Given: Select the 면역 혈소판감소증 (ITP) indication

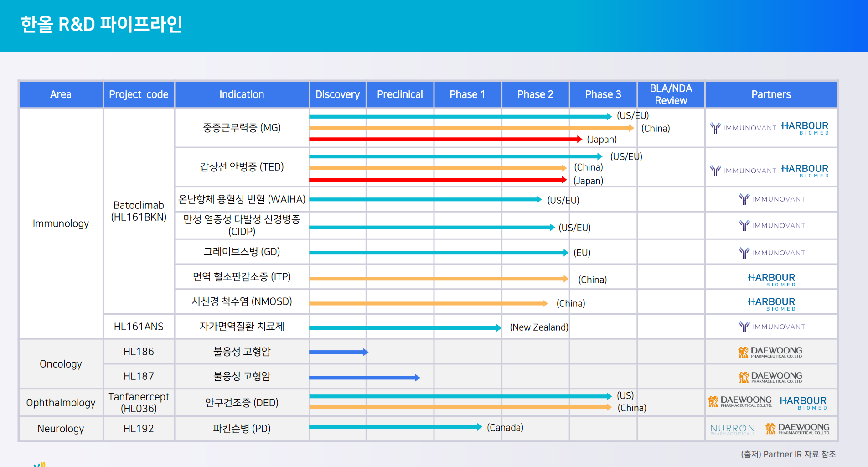Looking at the screenshot, I should pos(242,277).
